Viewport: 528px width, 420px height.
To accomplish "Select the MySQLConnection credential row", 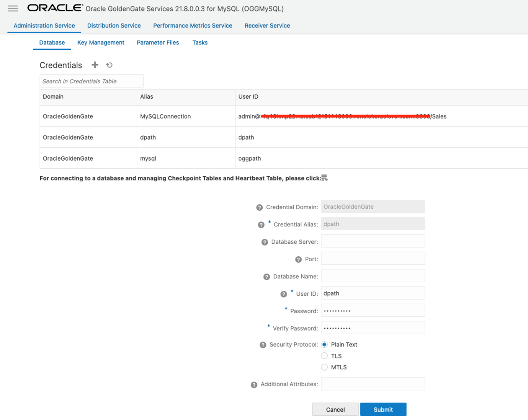I will (165, 116).
